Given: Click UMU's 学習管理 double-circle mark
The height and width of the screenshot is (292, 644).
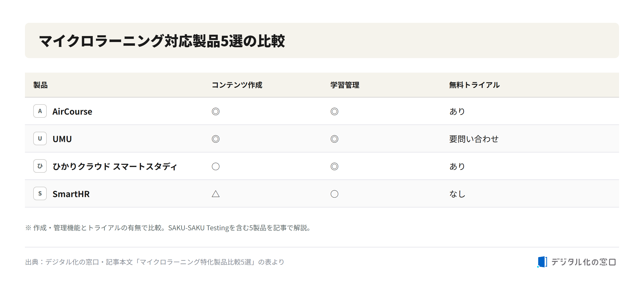Looking at the screenshot, I should [334, 139].
